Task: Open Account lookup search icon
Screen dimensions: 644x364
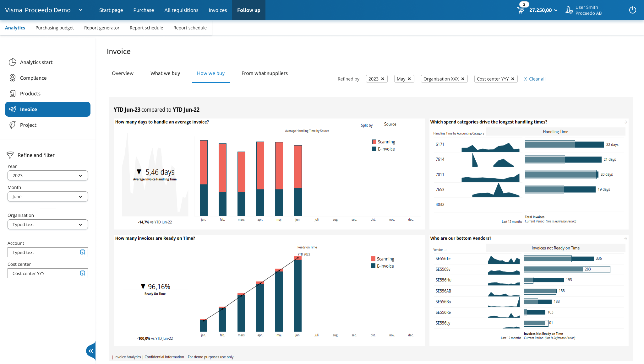Action: tap(82, 252)
